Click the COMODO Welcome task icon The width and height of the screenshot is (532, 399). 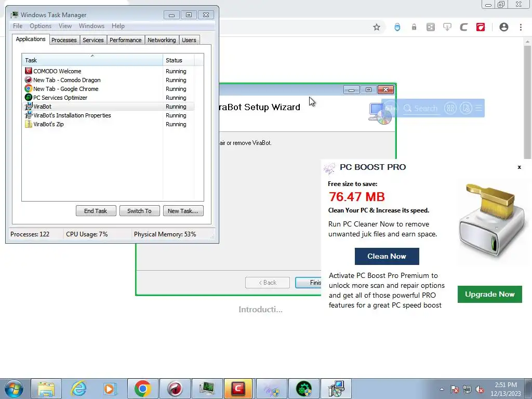29,71
